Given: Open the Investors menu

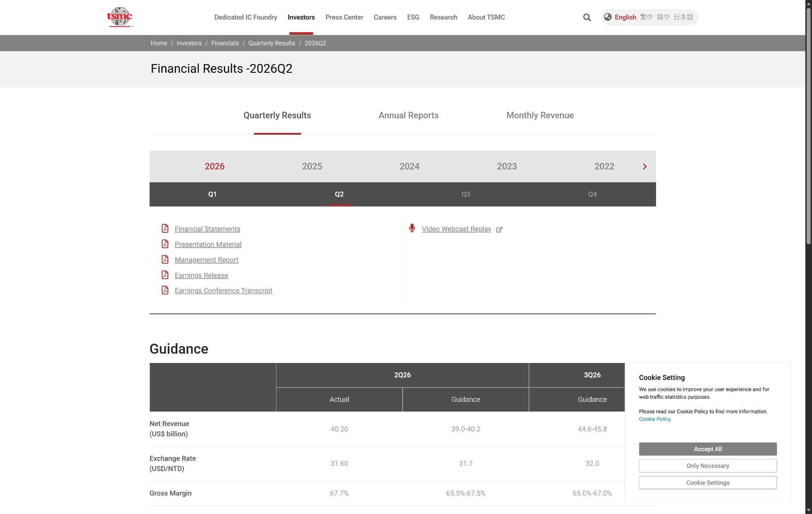Looking at the screenshot, I should pyautogui.click(x=301, y=17).
